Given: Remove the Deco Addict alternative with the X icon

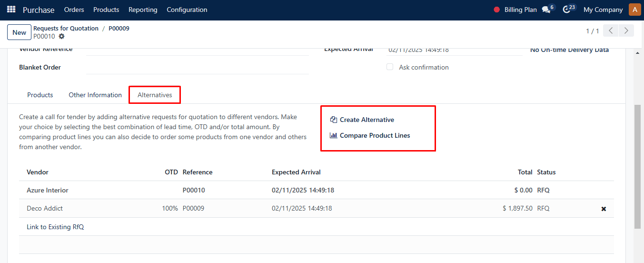Looking at the screenshot, I should (604, 209).
